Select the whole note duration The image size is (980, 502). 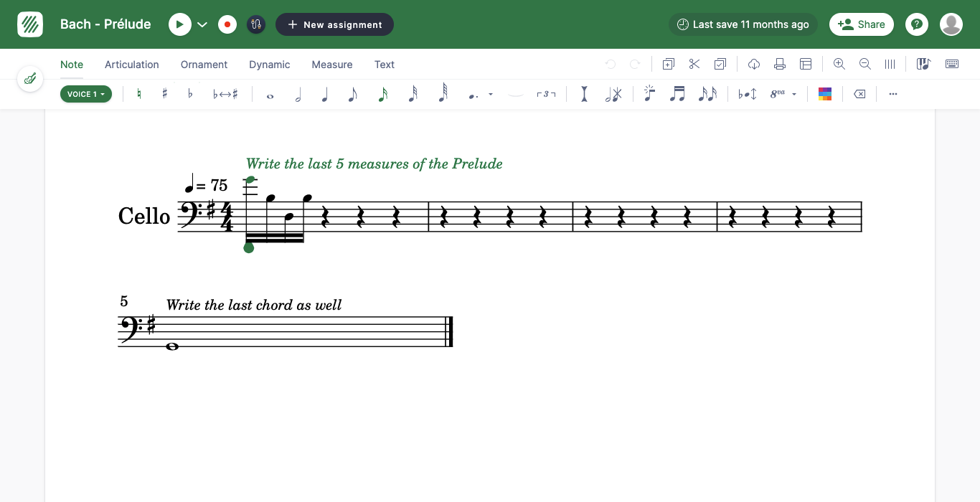(270, 93)
